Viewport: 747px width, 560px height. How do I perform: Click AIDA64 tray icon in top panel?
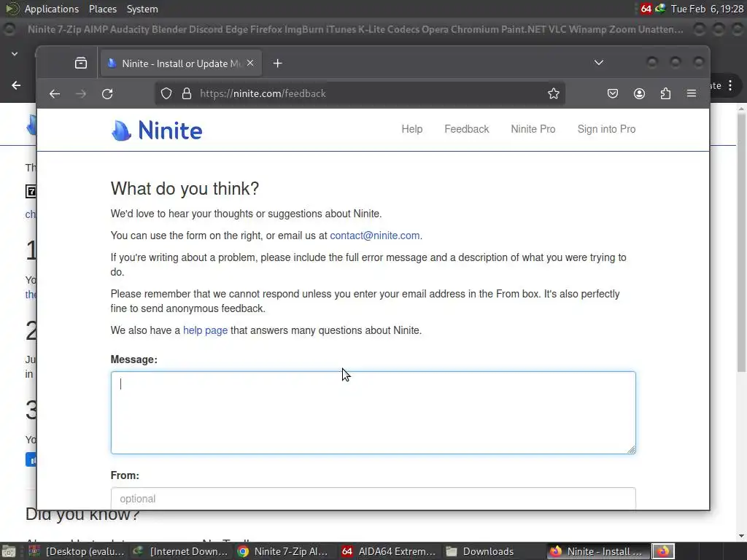click(x=646, y=9)
